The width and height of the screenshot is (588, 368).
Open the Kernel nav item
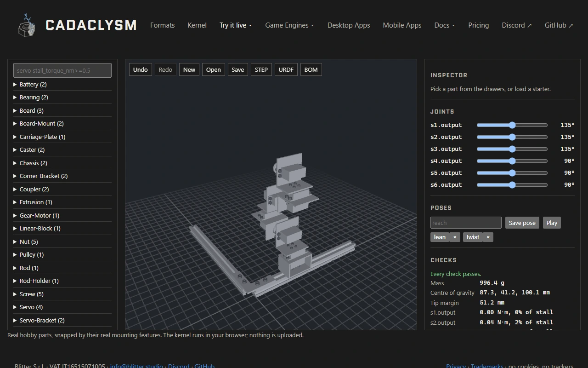(197, 25)
